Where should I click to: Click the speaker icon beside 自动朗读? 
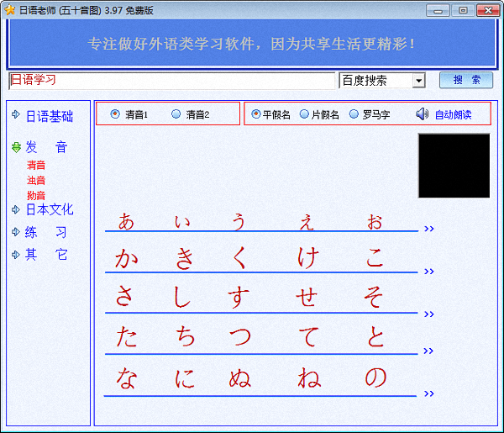422,114
